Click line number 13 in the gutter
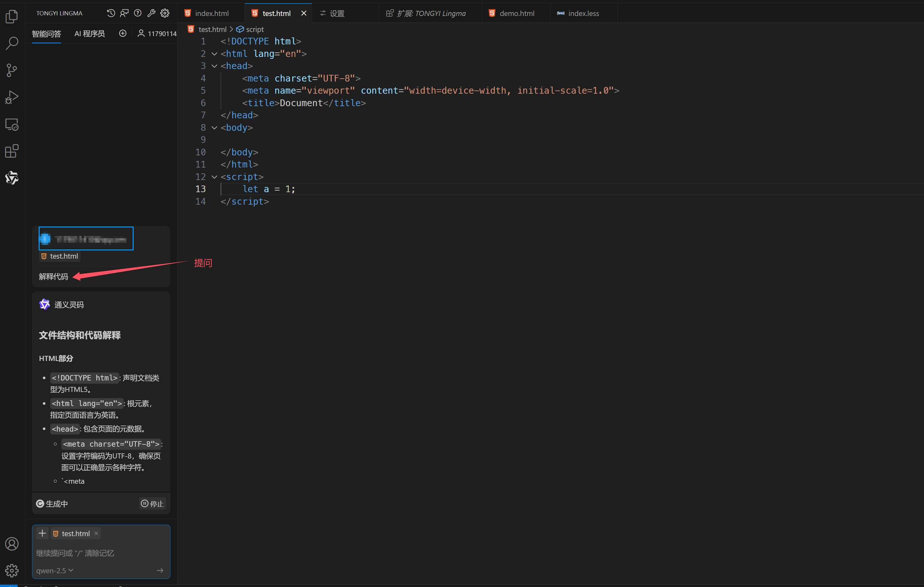 click(200, 189)
